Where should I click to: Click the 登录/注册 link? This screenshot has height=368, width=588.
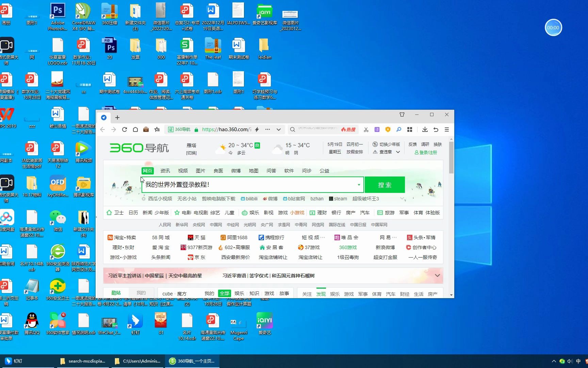pyautogui.click(x=426, y=152)
